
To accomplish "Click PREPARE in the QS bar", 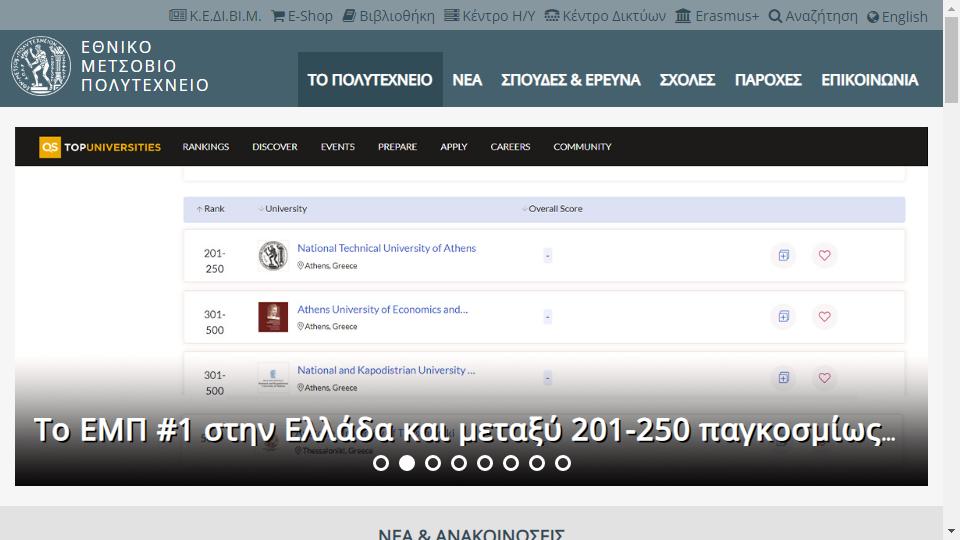I will (397, 147).
